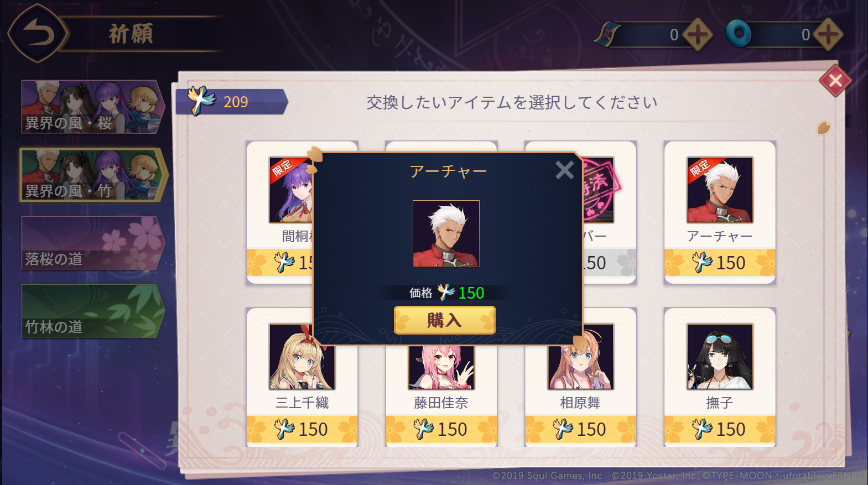Add more blue ring currency with plus

828,35
